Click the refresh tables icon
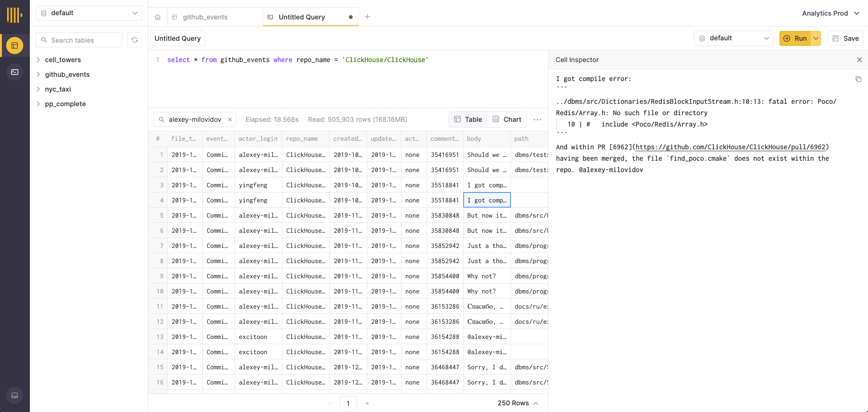The height and width of the screenshot is (412, 868). click(135, 40)
